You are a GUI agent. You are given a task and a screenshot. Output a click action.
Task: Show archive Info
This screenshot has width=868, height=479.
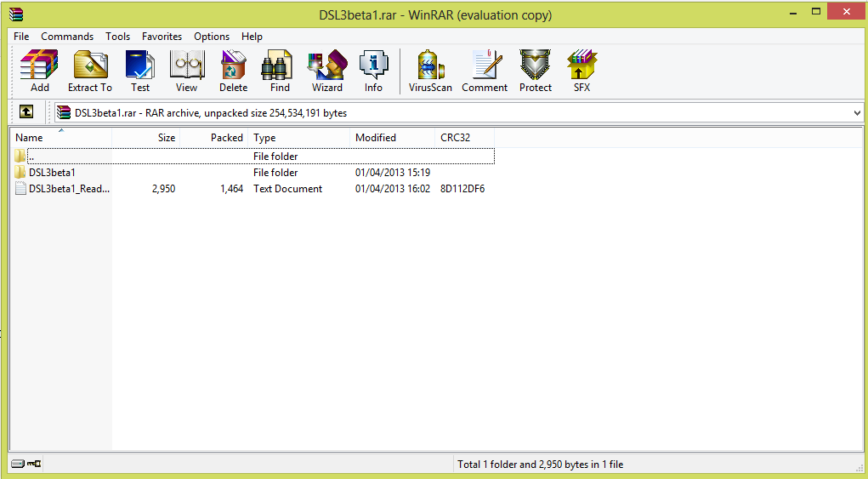(374, 71)
